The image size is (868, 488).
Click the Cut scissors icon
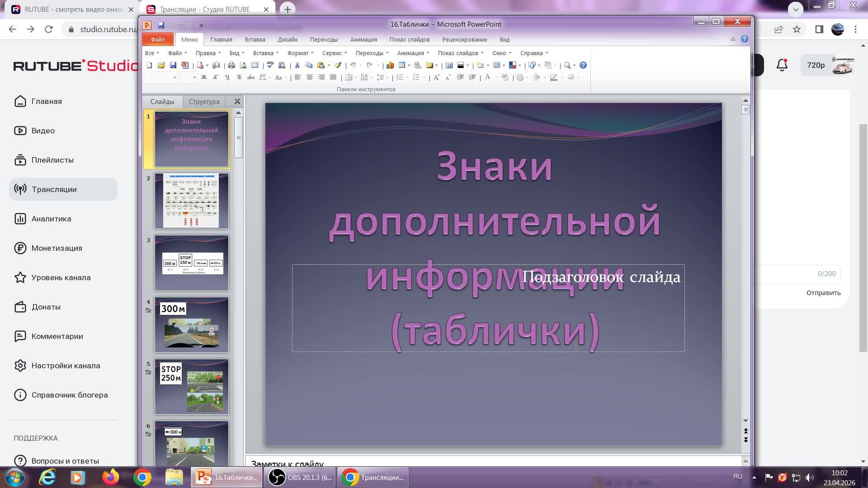(297, 66)
